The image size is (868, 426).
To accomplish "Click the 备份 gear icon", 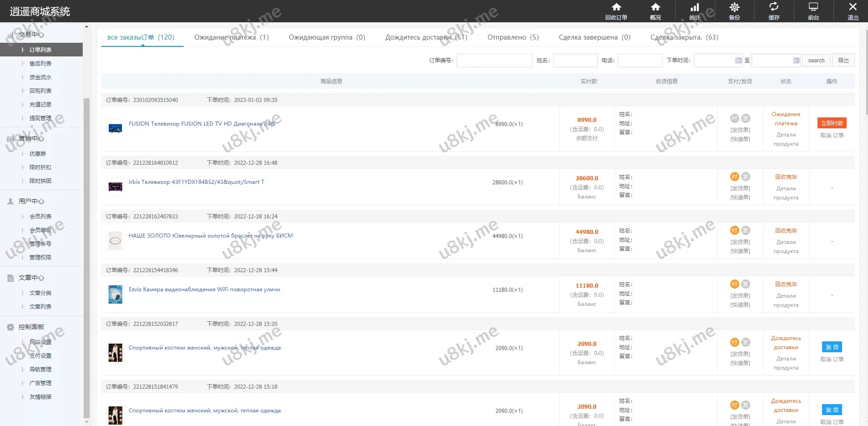I will tap(734, 11).
